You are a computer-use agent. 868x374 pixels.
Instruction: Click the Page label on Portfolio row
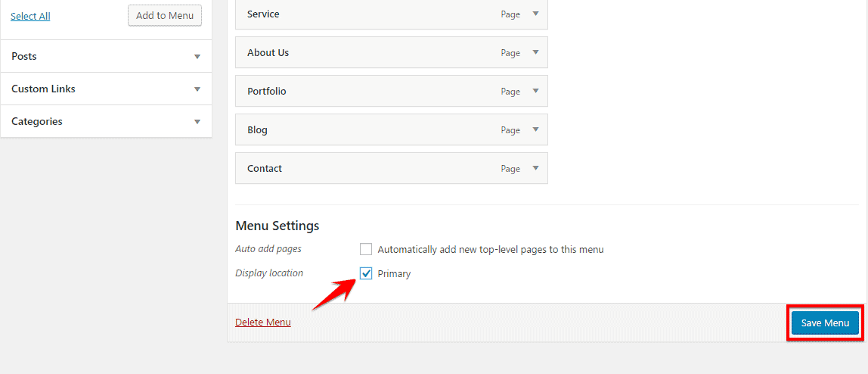pyautogui.click(x=510, y=92)
